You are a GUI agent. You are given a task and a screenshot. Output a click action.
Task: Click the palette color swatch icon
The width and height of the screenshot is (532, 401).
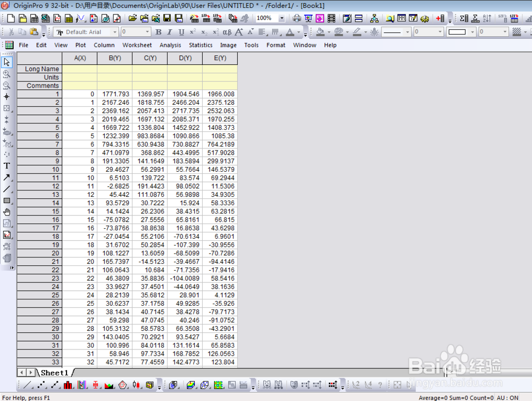(x=338, y=32)
